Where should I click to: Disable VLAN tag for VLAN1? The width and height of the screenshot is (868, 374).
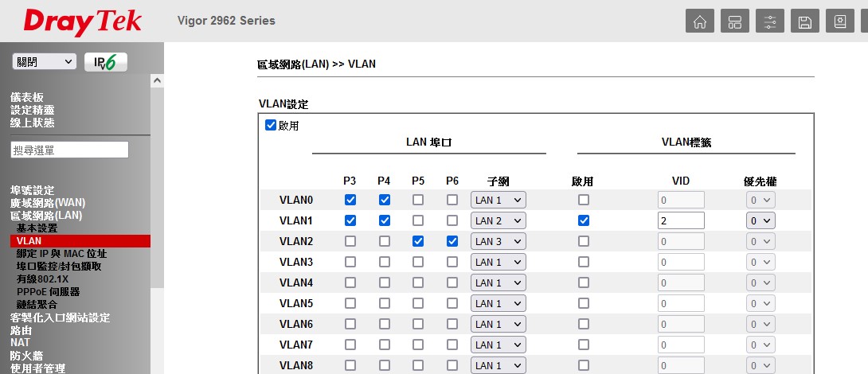point(584,220)
